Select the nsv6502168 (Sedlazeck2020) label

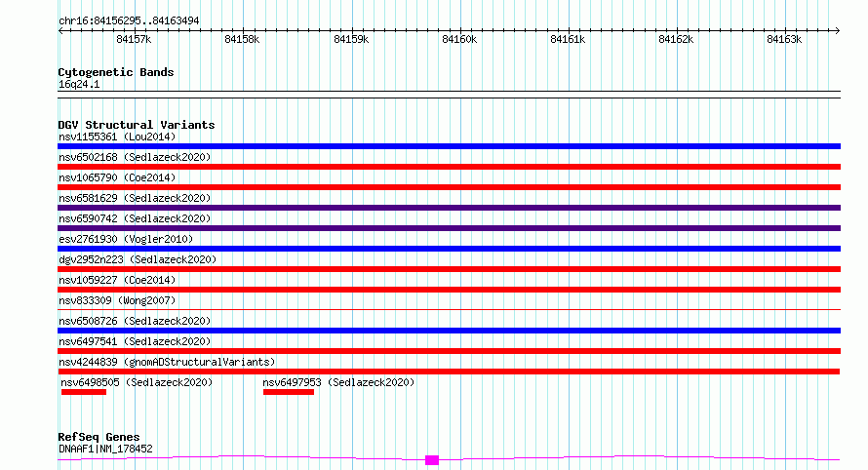[135, 157]
